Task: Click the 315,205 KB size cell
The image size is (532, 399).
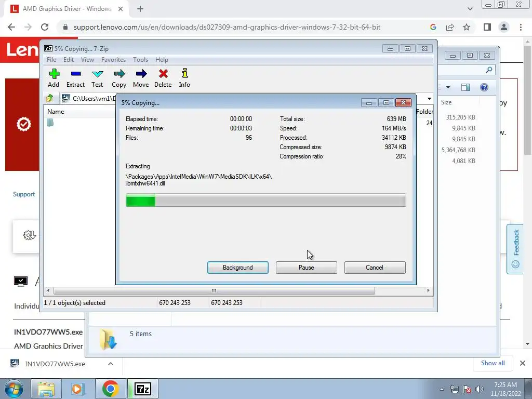Action: click(460, 117)
